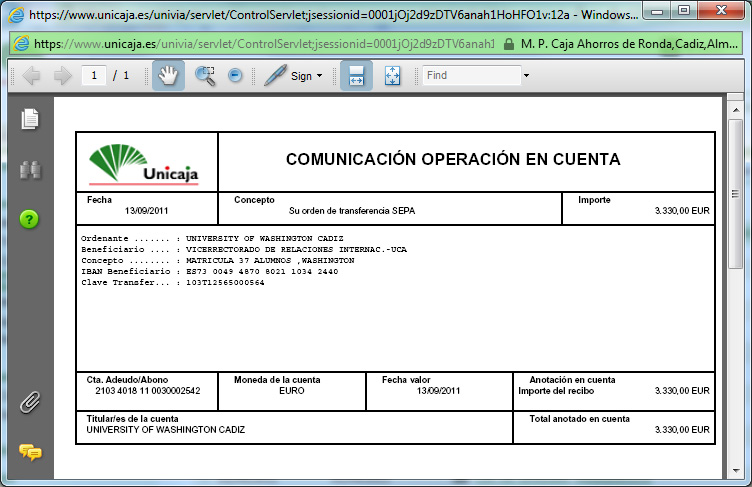Expand the Sign dropdown arrow
752x487 pixels.
coord(319,76)
